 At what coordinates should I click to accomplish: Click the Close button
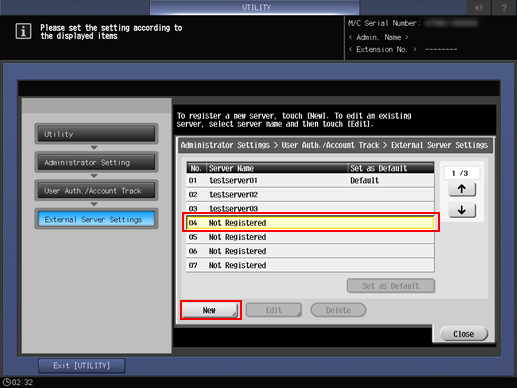pyautogui.click(x=464, y=334)
